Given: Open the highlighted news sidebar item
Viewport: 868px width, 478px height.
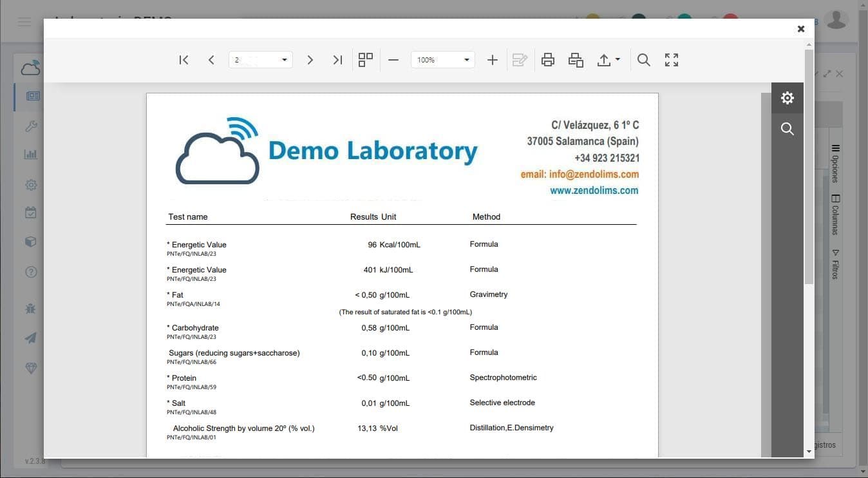Looking at the screenshot, I should (33, 96).
